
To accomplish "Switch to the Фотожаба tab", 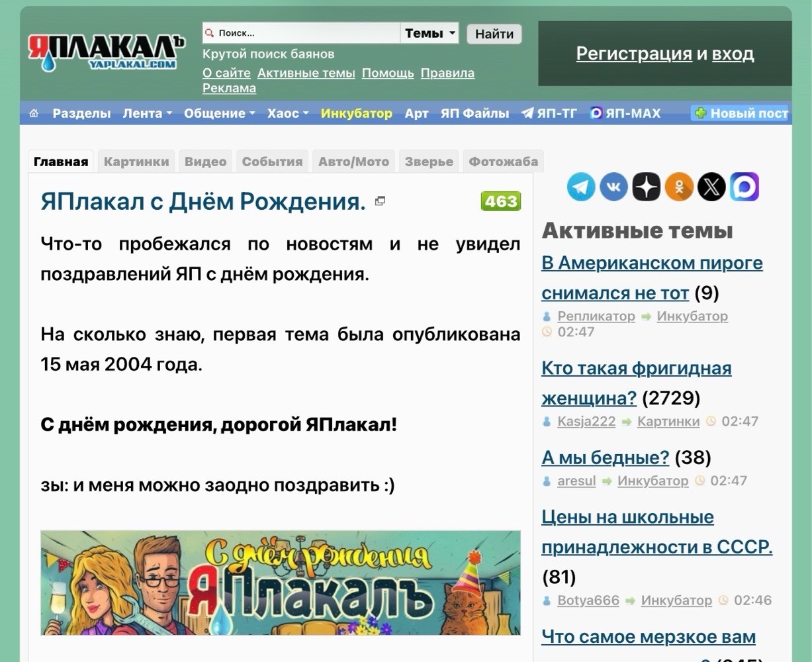I will click(x=503, y=162).
